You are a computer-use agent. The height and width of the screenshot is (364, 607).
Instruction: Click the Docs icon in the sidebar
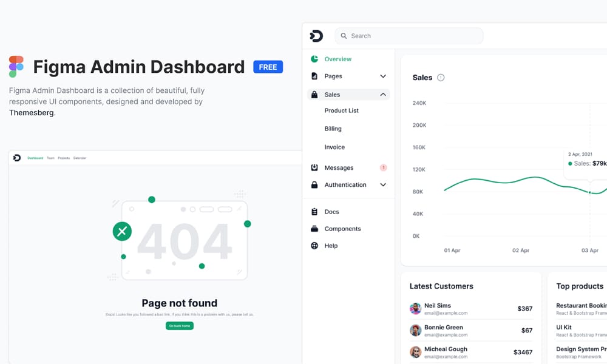pos(313,211)
